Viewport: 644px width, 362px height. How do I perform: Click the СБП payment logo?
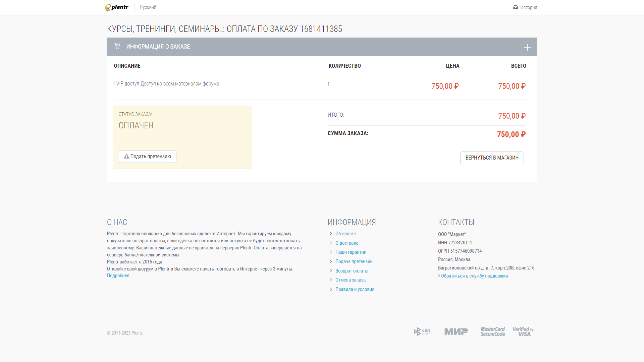[423, 331]
